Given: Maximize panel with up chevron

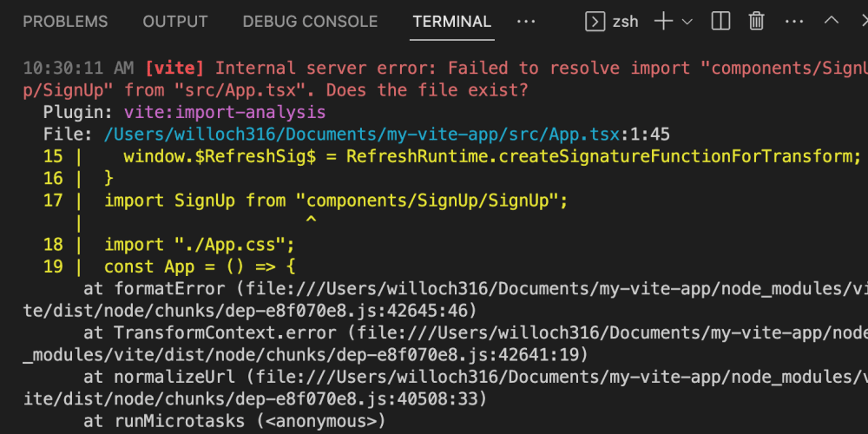Looking at the screenshot, I should [x=832, y=21].
